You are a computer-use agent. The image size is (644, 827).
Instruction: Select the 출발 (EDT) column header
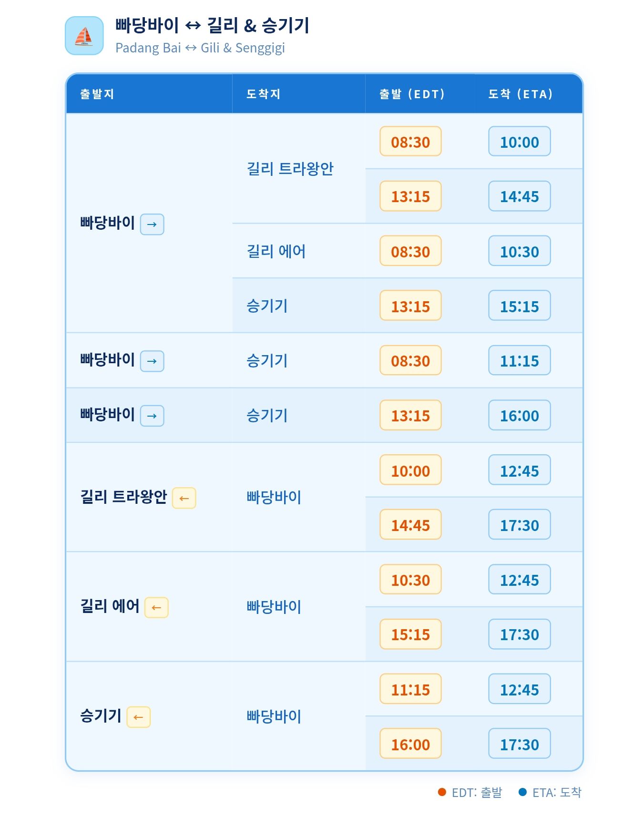tap(412, 94)
